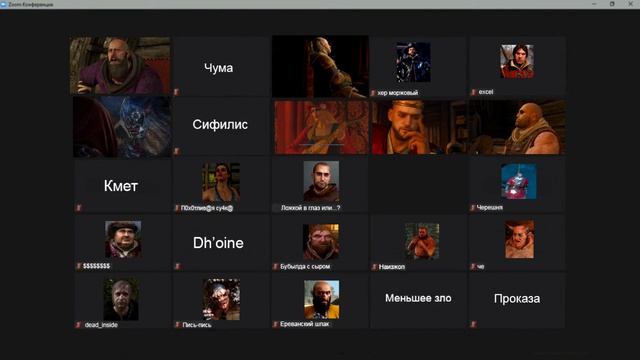The width and height of the screenshot is (640, 360).
Task: Click the П0х0тлив@я су4к@ name label
Action: [207, 208]
